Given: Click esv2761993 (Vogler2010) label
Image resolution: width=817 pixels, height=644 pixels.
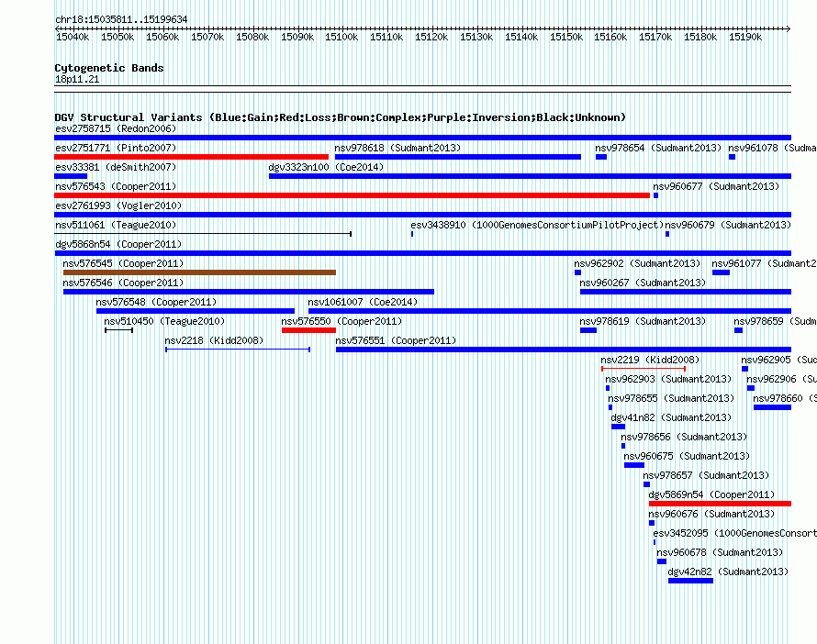Looking at the screenshot, I should click(x=118, y=205).
